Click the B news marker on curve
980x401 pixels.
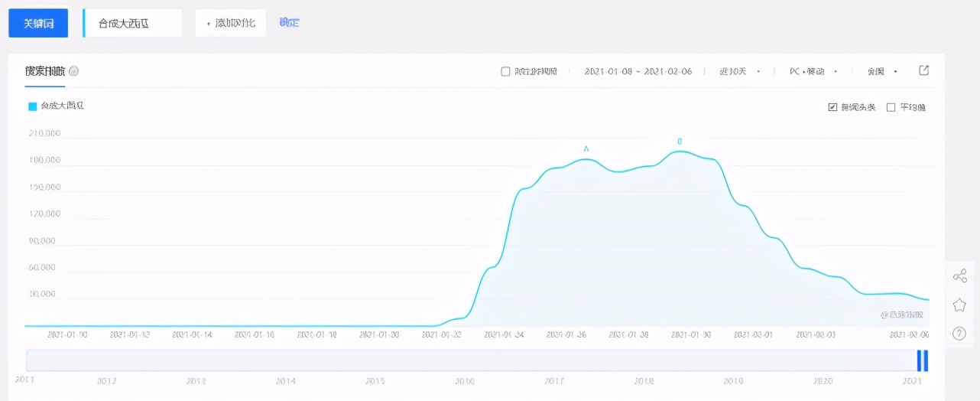[x=680, y=141]
